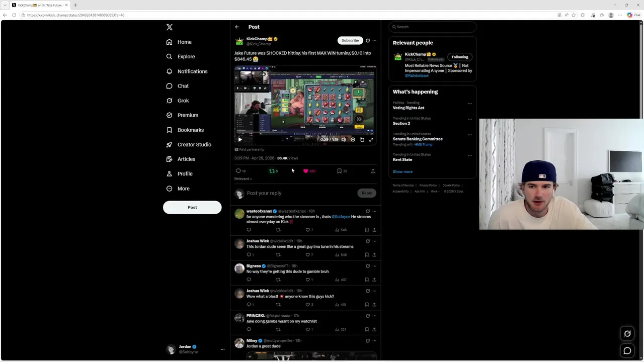
Task: Open Profile in the left sidebar
Action: point(180,173)
